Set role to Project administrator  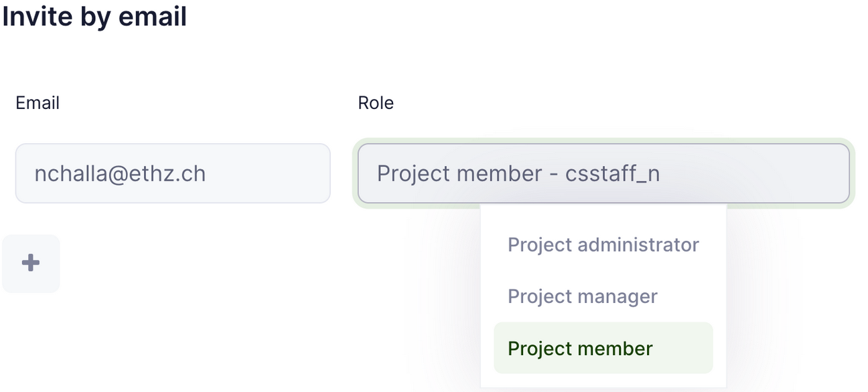603,245
